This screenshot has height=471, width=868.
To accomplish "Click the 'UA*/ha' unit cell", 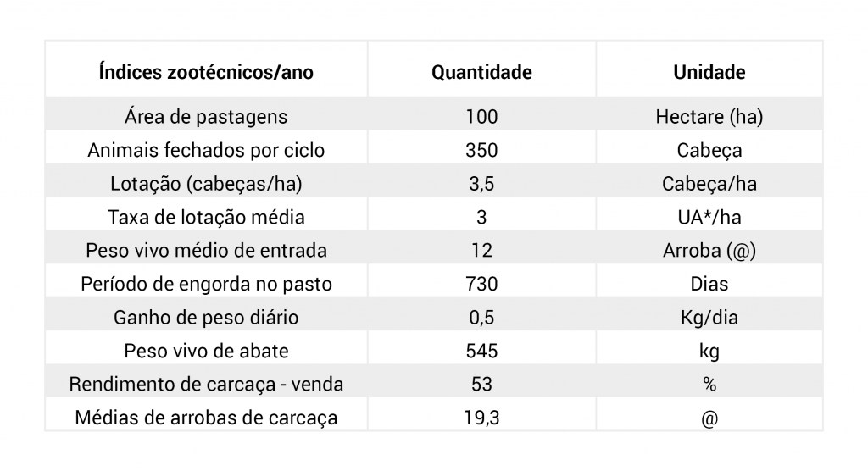I will [709, 217].
